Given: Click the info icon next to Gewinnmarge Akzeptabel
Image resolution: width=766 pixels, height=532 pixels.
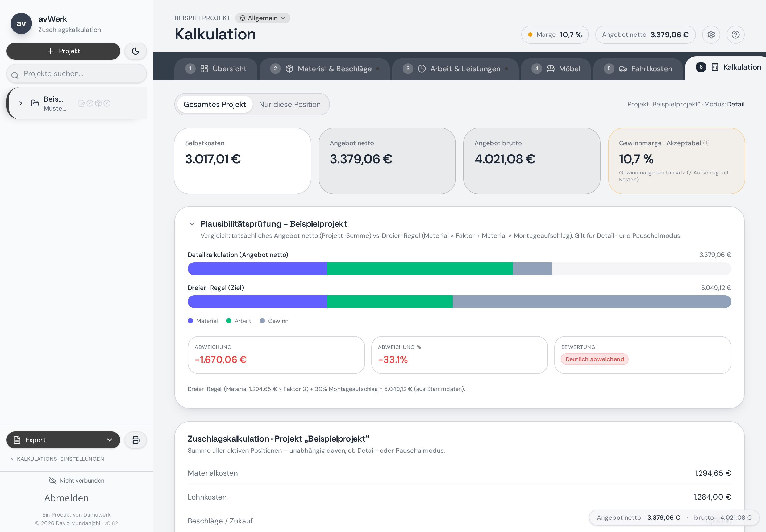Looking at the screenshot, I should [706, 143].
